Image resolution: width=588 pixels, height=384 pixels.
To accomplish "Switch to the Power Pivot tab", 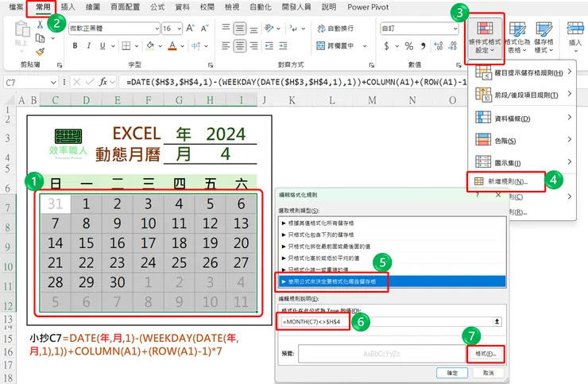I will [x=368, y=6].
